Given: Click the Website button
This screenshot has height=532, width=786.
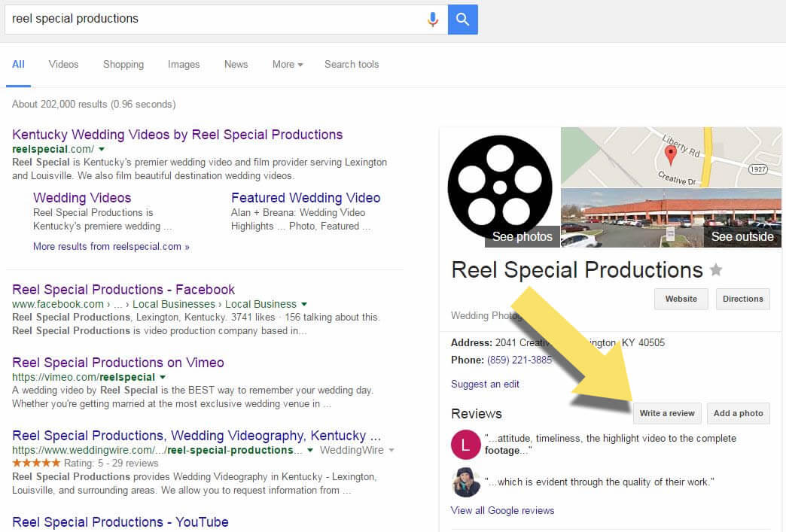Looking at the screenshot, I should tap(681, 299).
